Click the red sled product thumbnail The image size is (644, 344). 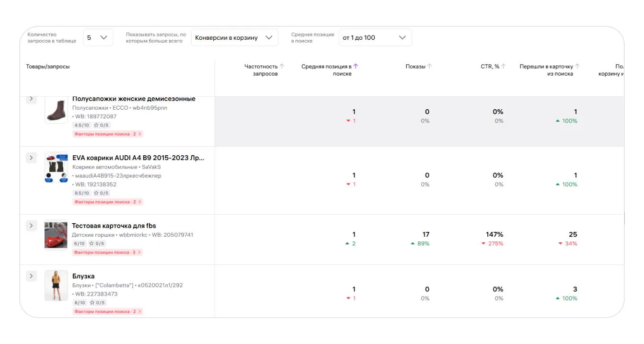pyautogui.click(x=56, y=235)
